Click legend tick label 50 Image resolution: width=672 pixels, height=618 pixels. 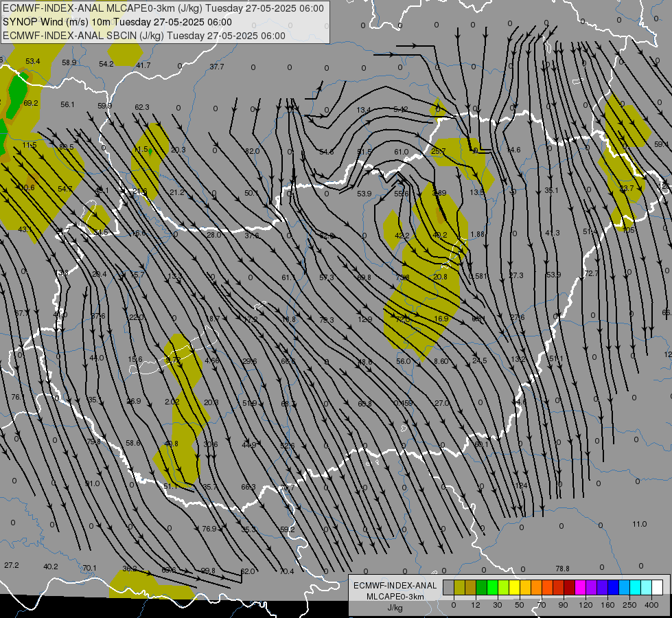click(x=519, y=605)
